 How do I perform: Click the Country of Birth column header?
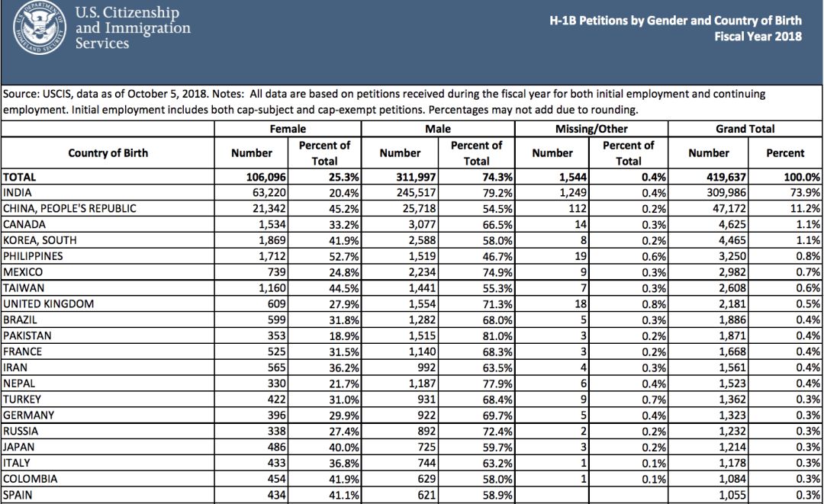[108, 152]
